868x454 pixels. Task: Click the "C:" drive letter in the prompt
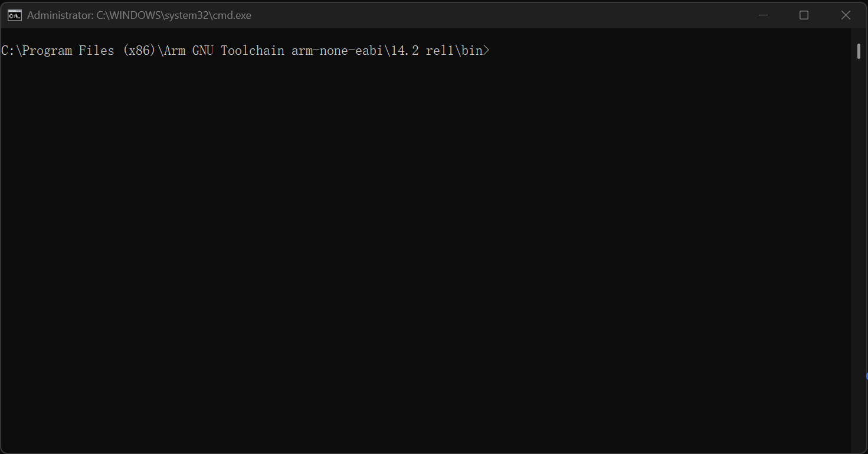click(x=8, y=51)
